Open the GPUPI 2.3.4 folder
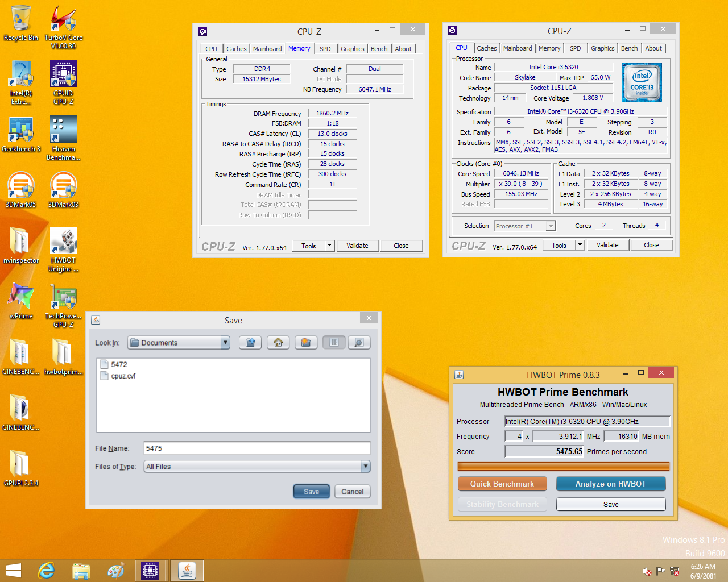 tap(21, 468)
